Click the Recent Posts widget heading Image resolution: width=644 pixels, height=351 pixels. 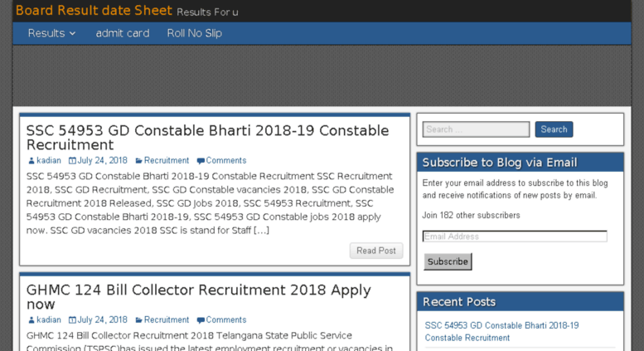coord(459,302)
